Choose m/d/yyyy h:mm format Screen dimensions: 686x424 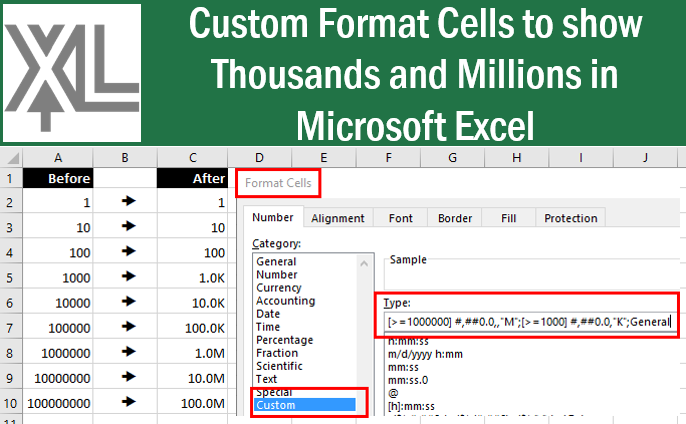425,354
